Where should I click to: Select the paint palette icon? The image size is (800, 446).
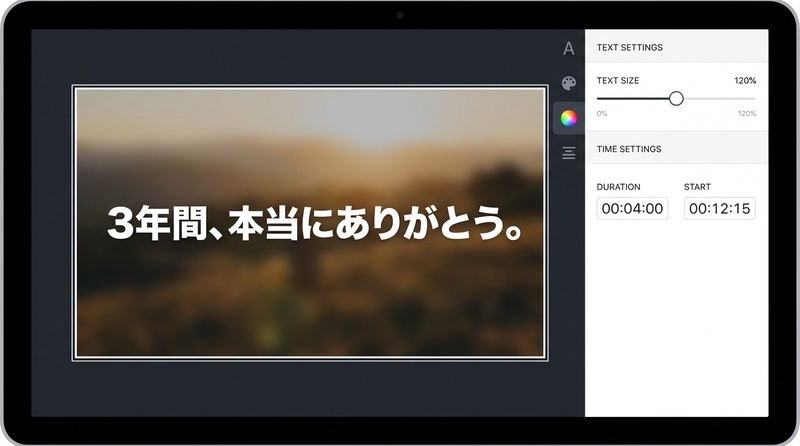(568, 83)
